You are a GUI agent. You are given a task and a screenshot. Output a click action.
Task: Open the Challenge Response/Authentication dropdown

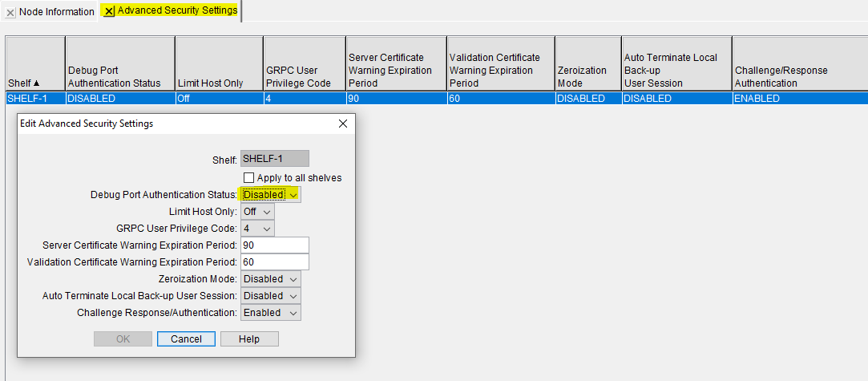271,313
